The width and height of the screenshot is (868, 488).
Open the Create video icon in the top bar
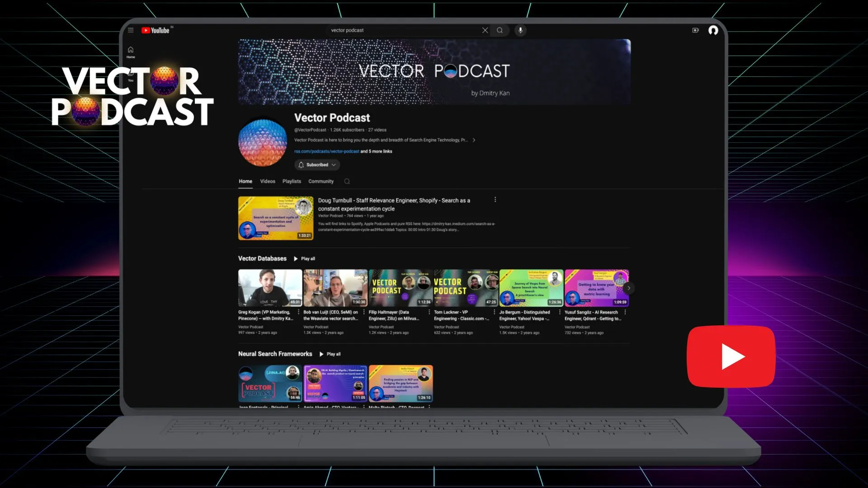(x=695, y=30)
